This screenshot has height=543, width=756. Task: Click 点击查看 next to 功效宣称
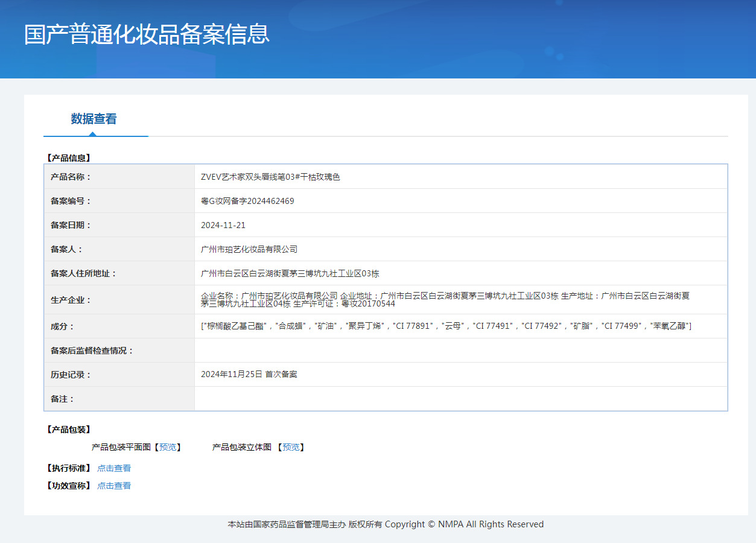(114, 486)
